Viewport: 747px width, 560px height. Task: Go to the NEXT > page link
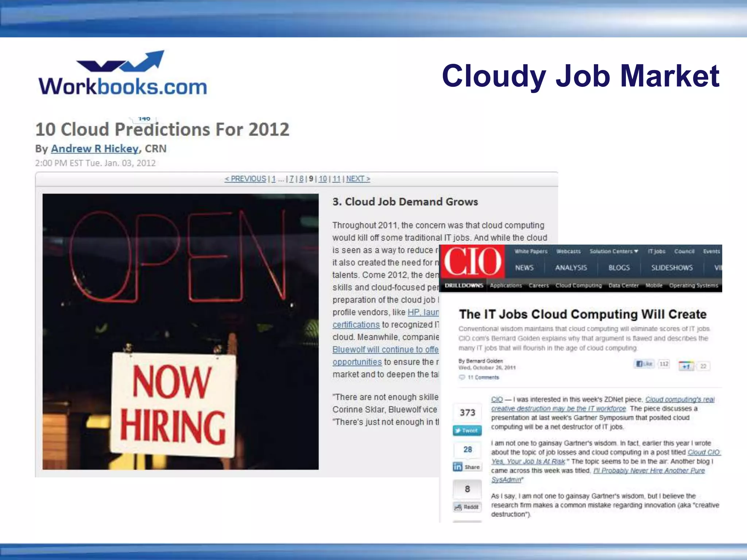(358, 179)
